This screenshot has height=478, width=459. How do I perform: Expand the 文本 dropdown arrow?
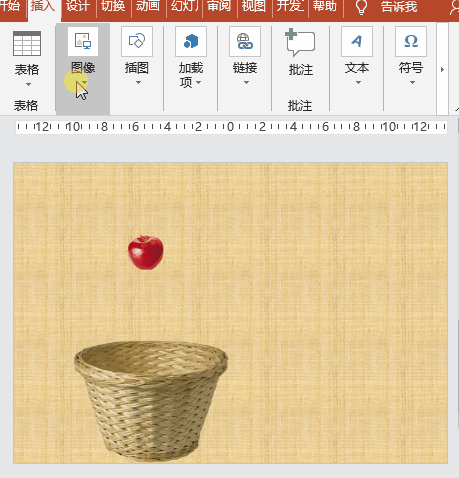358,82
